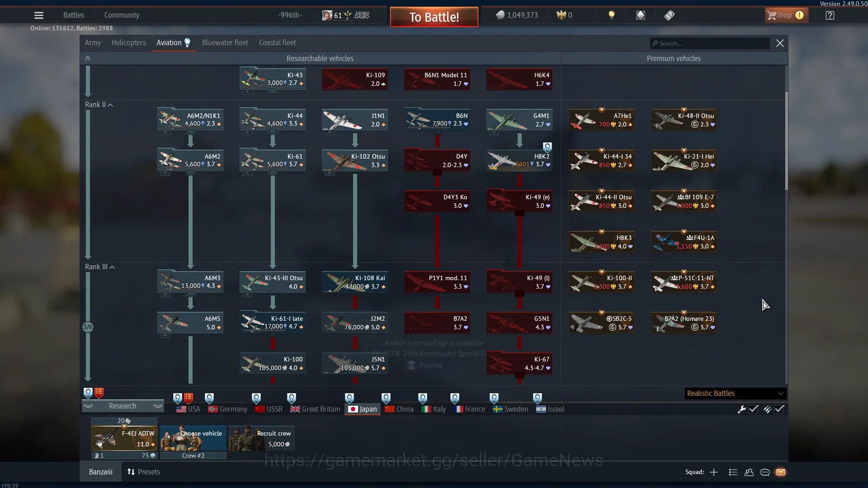Image resolution: width=868 pixels, height=488 pixels.
Task: Click the light bulb hints icon
Action: pos(612,15)
